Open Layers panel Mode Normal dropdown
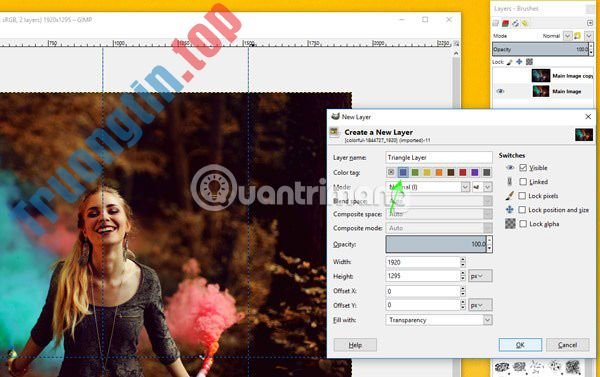Viewport: 600px width, 377px height. (567, 36)
